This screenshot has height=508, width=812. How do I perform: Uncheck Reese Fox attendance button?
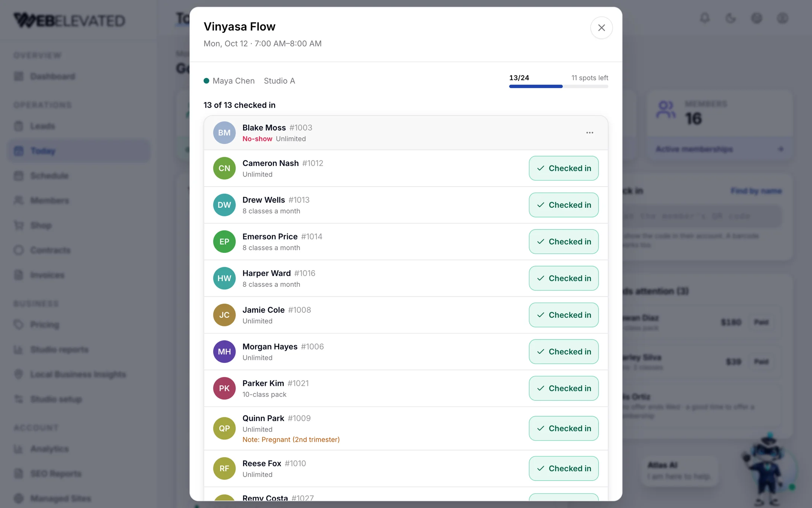[564, 468]
